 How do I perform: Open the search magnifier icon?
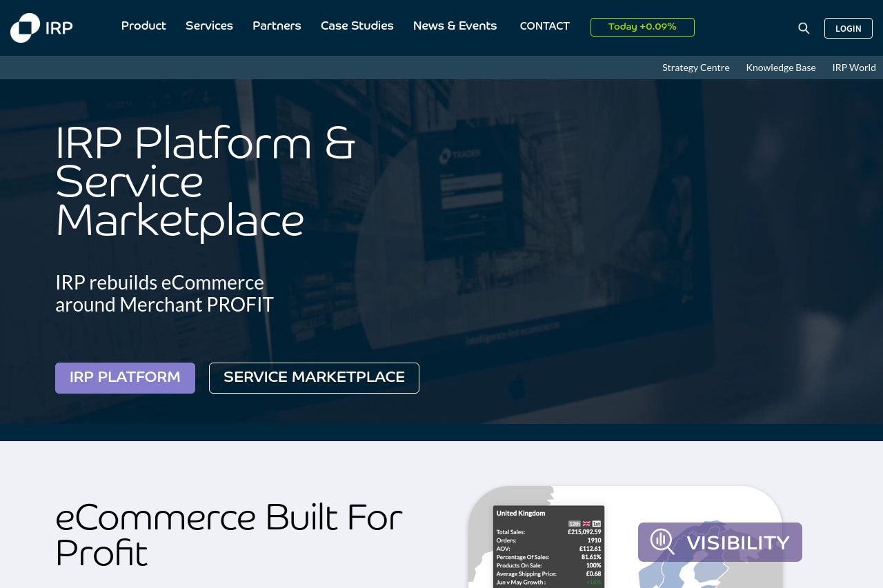tap(804, 28)
